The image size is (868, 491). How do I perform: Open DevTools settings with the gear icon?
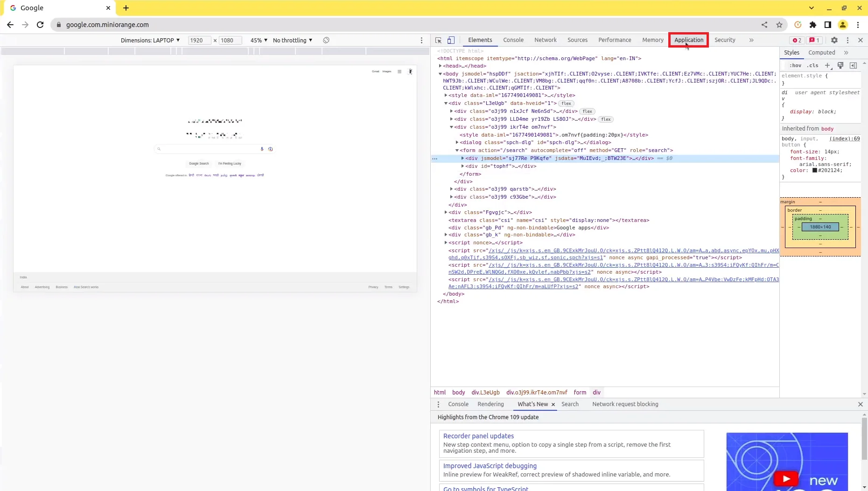pos(835,41)
